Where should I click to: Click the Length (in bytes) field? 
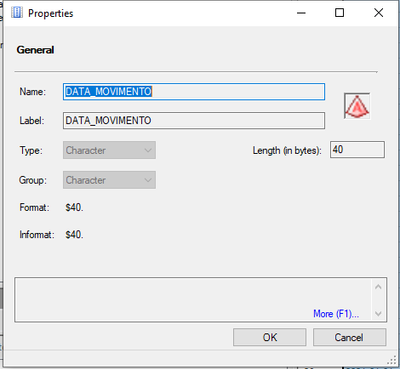[357, 150]
